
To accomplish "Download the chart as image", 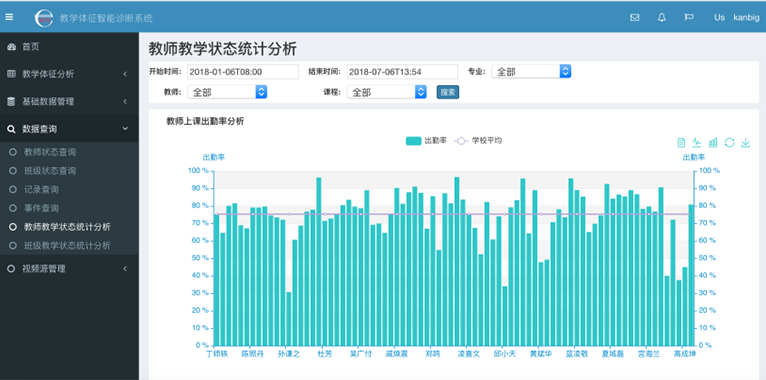I will click(x=745, y=143).
